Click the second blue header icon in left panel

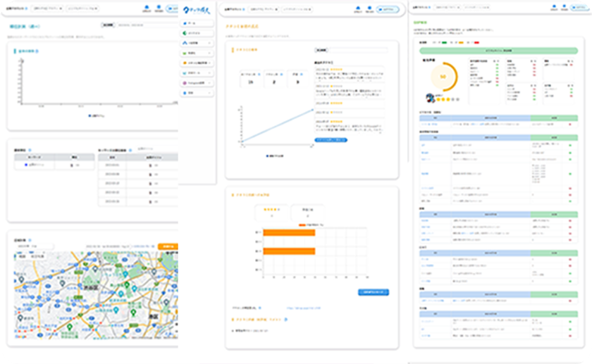(159, 8)
